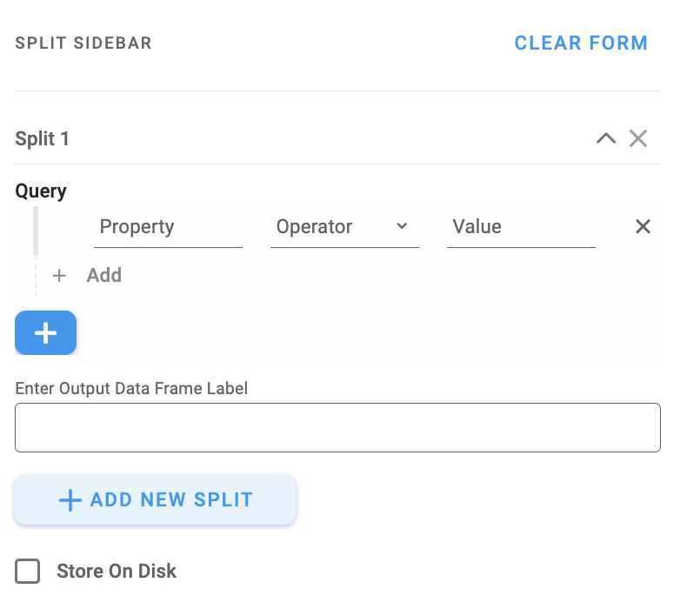Click the small plus icon beside Add
This screenshot has width=680, height=616.
click(x=59, y=276)
